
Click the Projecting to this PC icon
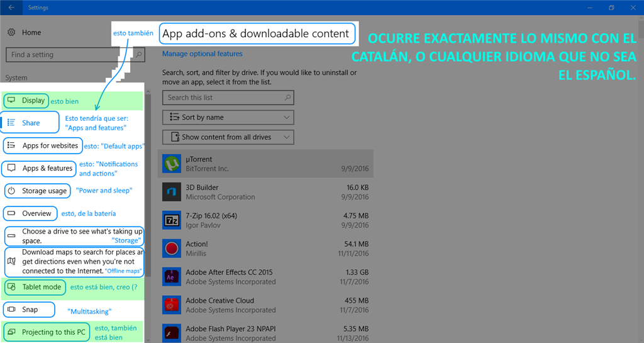[11, 332]
